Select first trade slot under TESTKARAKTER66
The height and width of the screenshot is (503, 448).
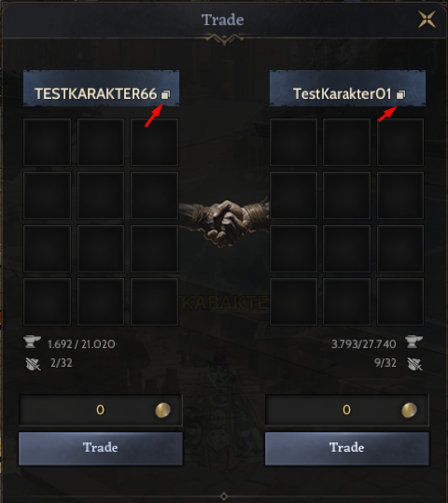point(48,143)
